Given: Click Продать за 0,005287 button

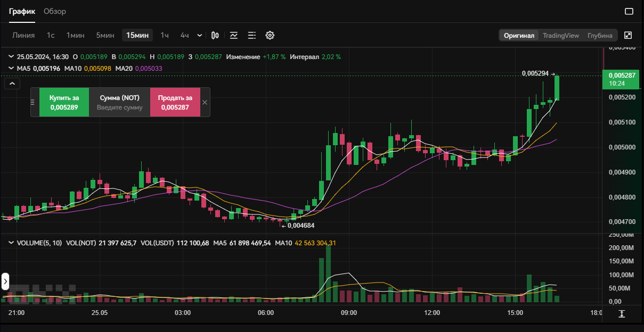Looking at the screenshot, I should (175, 102).
